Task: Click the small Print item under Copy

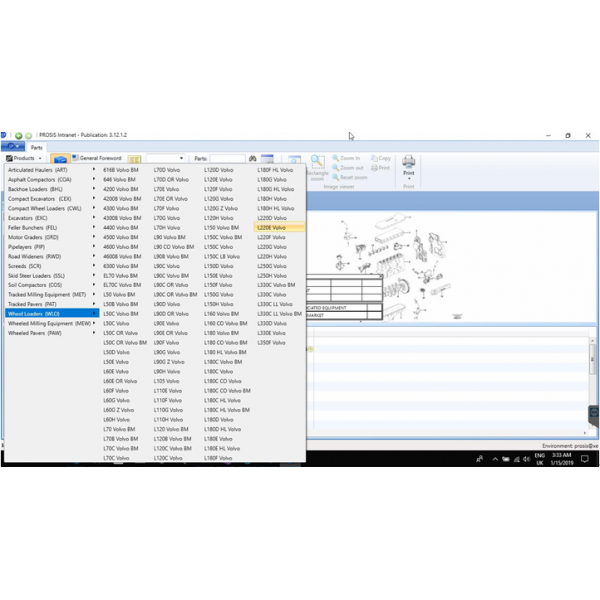Action: 380,168
